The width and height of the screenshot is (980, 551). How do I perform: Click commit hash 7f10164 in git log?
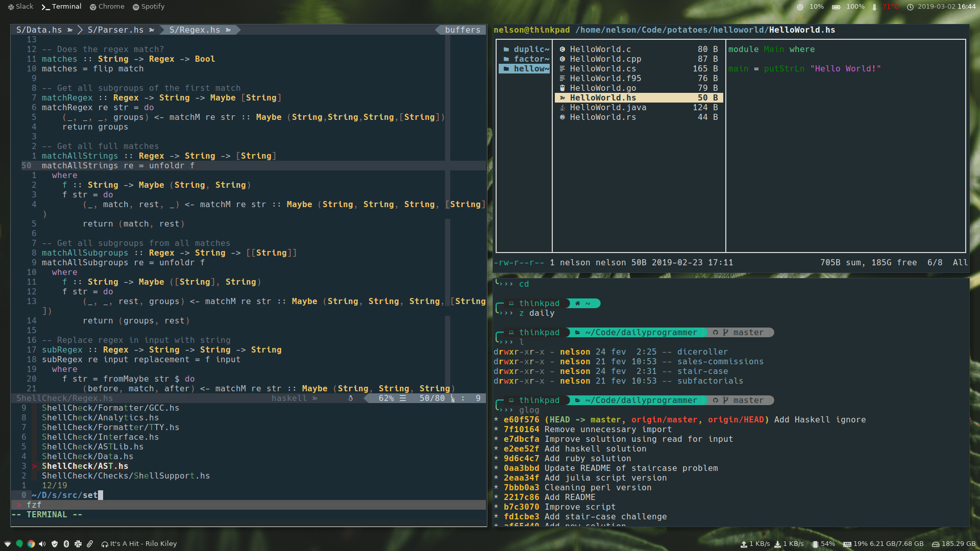[x=521, y=430]
